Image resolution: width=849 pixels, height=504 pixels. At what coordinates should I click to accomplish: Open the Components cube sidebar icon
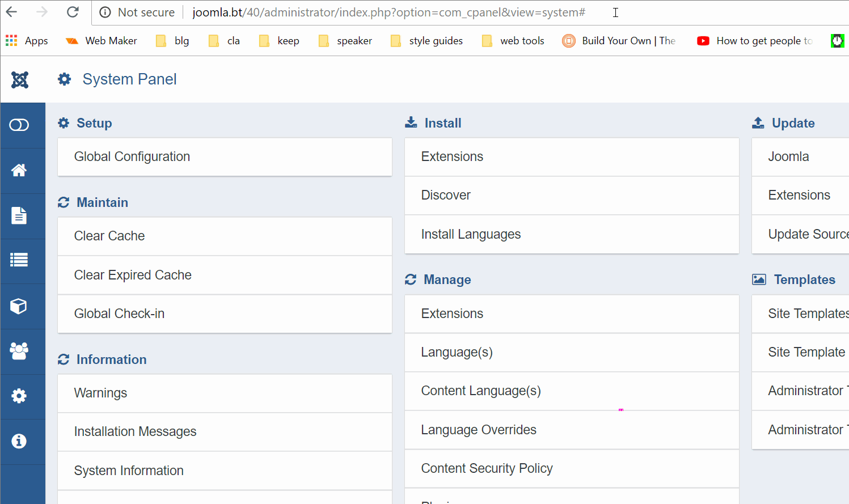[x=19, y=306]
